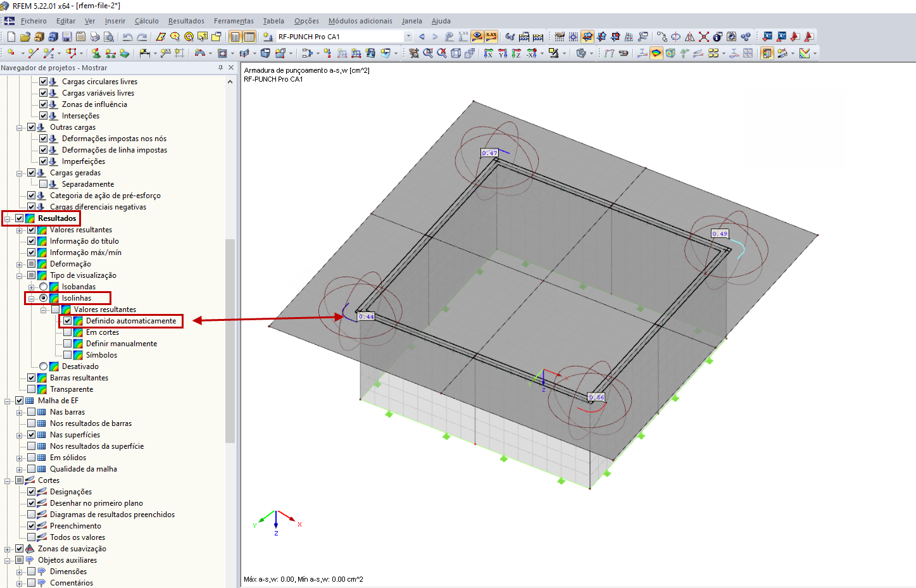916x588 pixels.
Task: Open the RF-PUNCH Pro CA1 dropdown
Action: point(408,37)
